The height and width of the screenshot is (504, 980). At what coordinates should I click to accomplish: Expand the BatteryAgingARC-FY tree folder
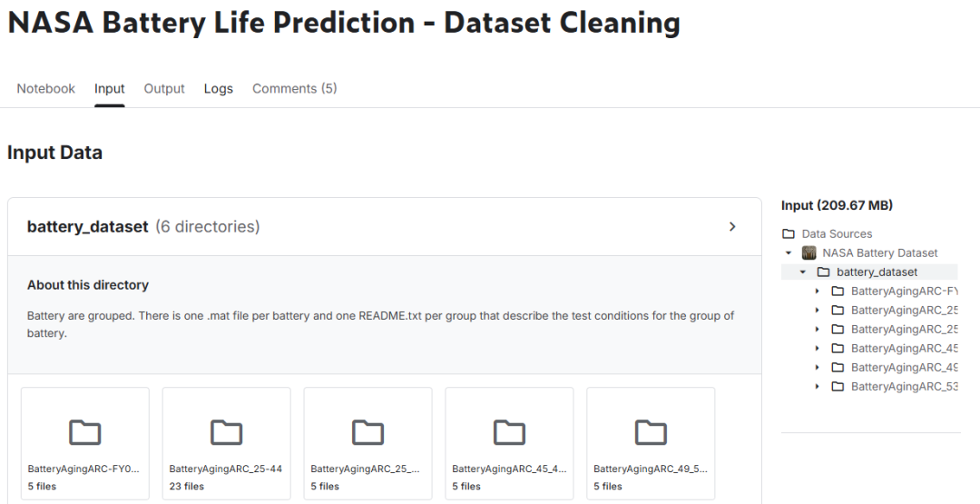coord(817,292)
